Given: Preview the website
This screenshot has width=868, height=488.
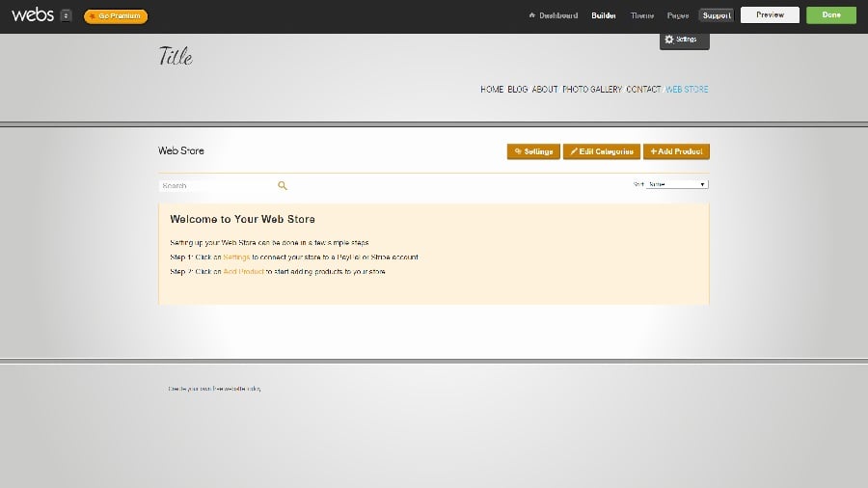Looking at the screenshot, I should pos(770,15).
